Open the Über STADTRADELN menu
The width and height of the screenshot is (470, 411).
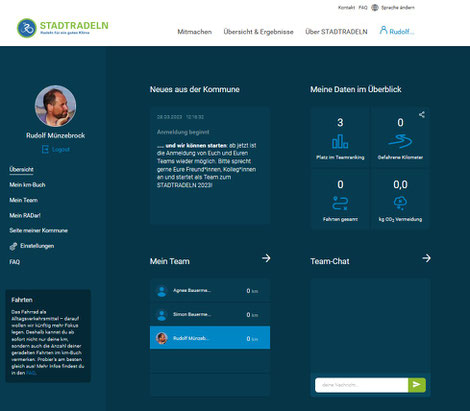click(x=336, y=32)
